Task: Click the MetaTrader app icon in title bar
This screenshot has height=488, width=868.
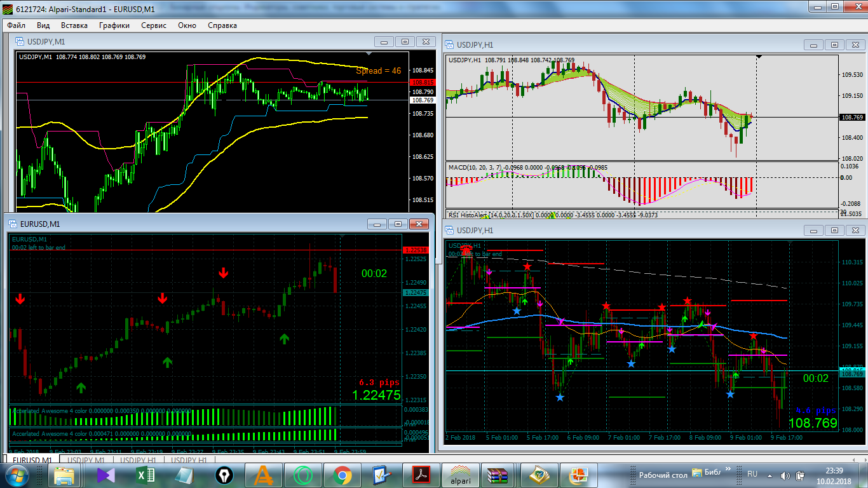Action: (8, 9)
